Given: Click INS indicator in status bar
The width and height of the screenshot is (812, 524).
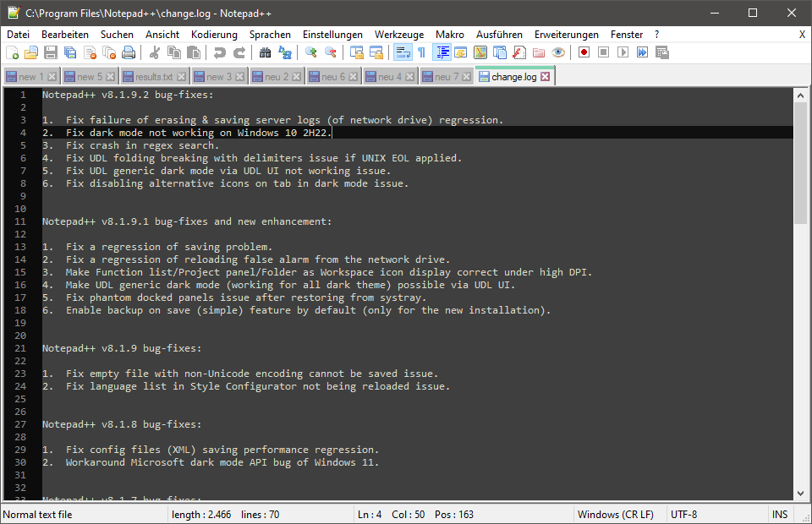Looking at the screenshot, I should pos(779,515).
